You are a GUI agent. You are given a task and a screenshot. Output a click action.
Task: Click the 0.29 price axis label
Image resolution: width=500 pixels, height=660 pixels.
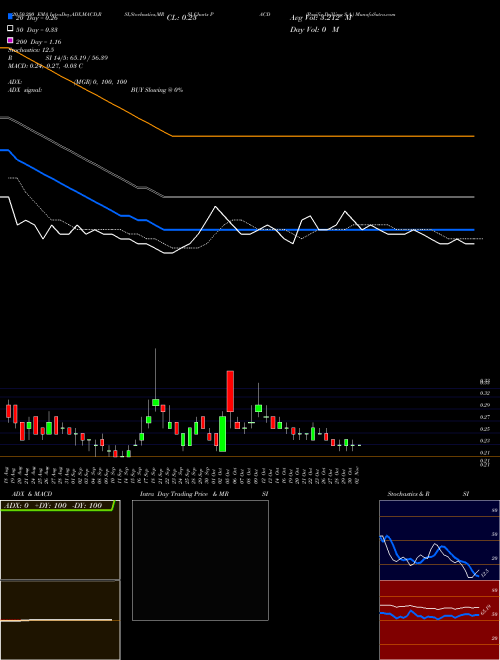[x=485, y=405]
